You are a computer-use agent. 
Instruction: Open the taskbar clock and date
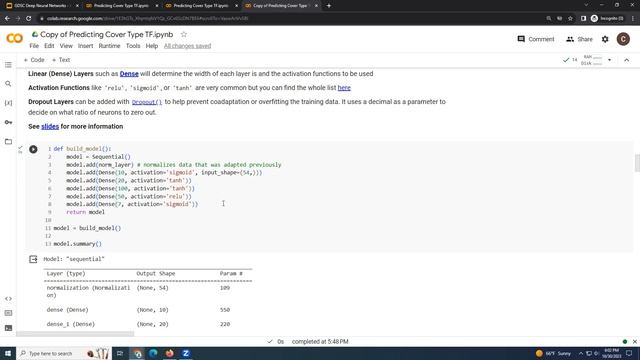pos(611,353)
